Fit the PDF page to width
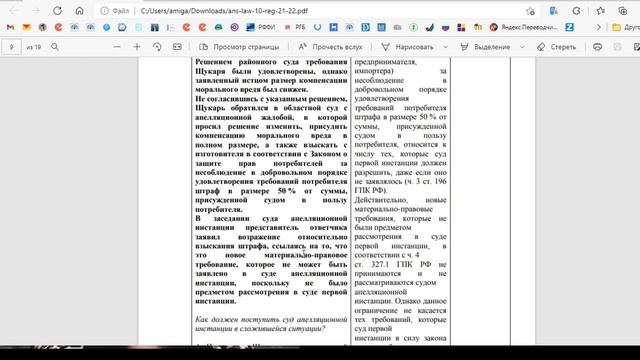The image size is (640, 360). [x=177, y=47]
